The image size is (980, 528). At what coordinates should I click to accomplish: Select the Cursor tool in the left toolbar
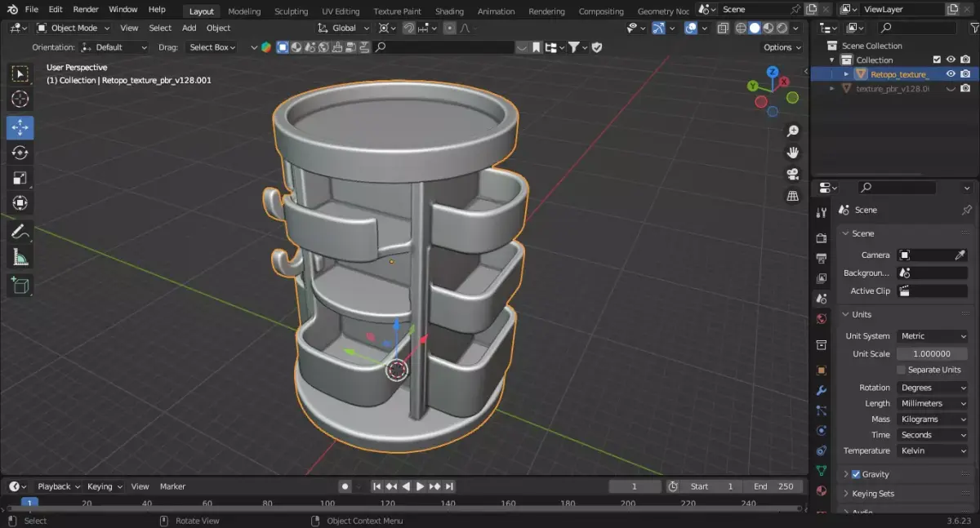tap(20, 100)
